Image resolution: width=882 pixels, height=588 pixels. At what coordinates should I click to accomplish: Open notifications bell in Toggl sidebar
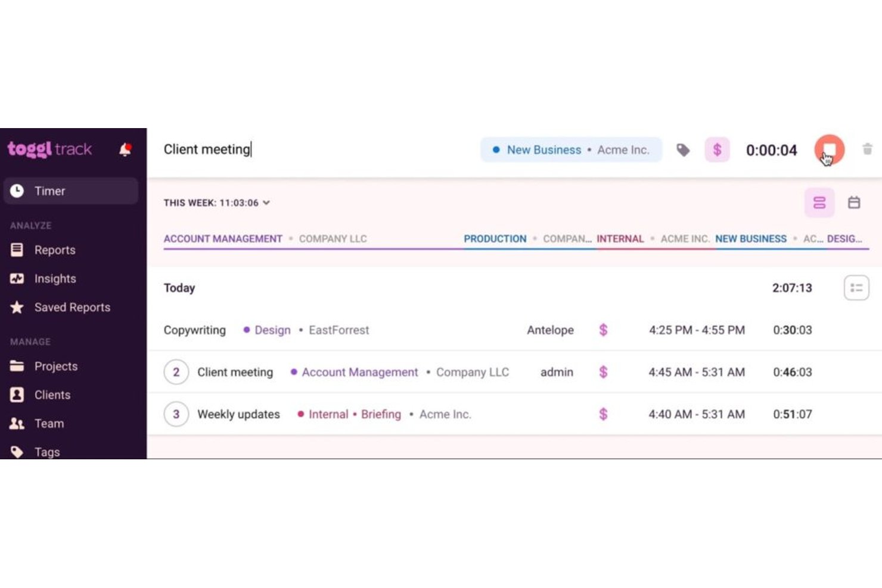125,149
